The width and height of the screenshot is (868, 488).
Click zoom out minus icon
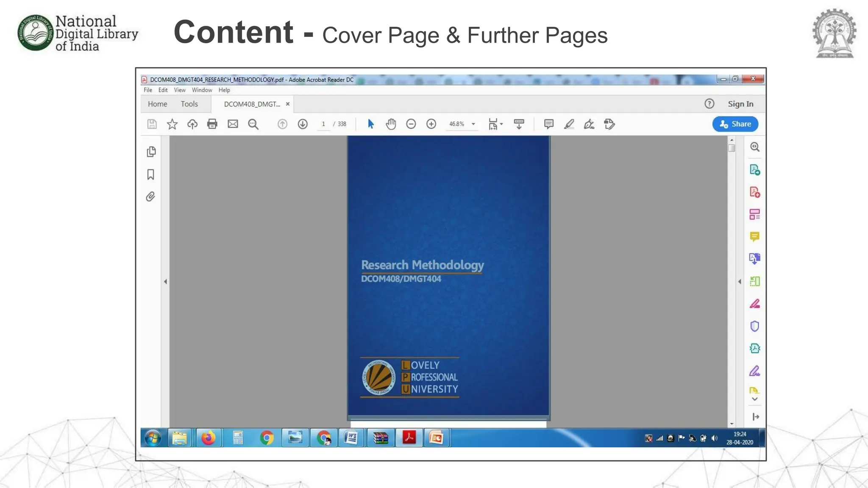pyautogui.click(x=411, y=124)
